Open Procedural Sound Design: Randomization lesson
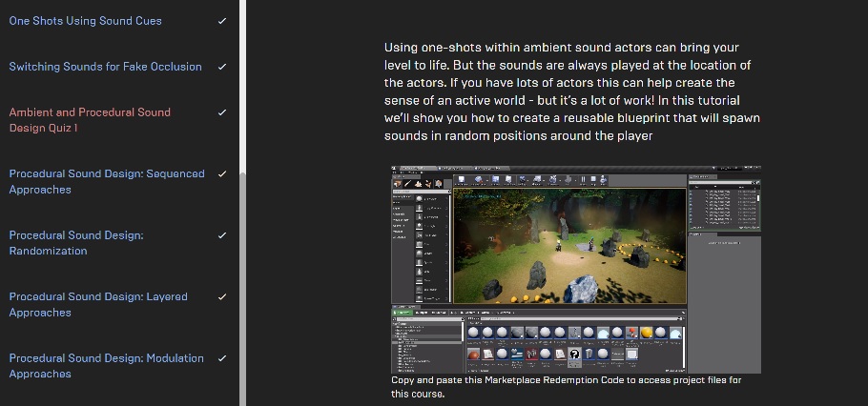868x406 pixels. click(76, 243)
